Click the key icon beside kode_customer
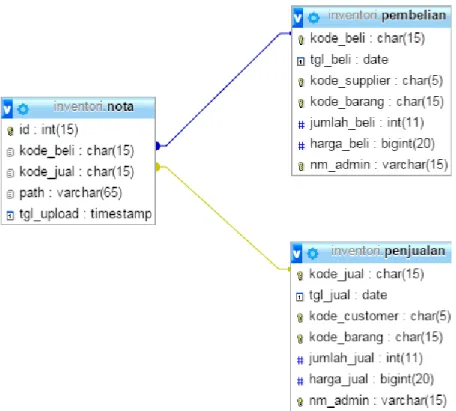The image size is (456, 411). [x=300, y=317]
